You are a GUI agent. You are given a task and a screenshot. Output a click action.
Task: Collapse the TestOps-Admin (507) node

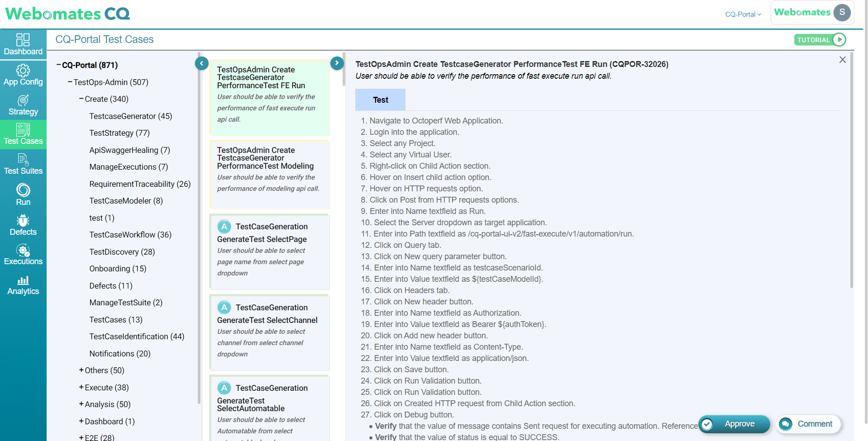pyautogui.click(x=70, y=82)
